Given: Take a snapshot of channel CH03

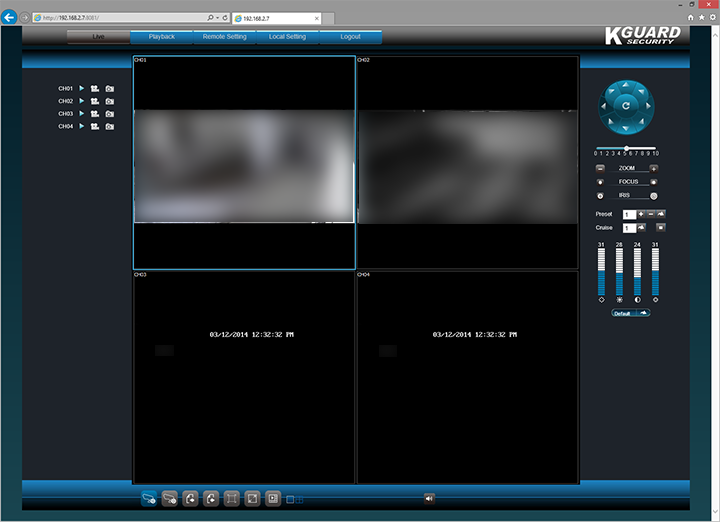Looking at the screenshot, I should (109, 114).
